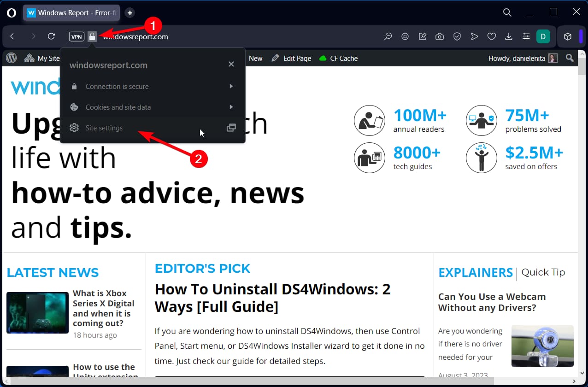
Task: Open the downloads arrow icon
Action: click(509, 36)
